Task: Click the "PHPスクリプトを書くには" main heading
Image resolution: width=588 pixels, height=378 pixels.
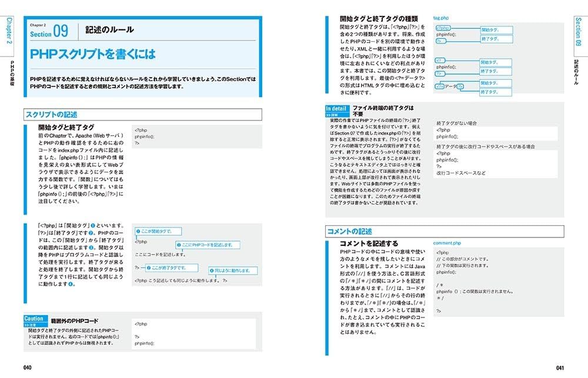Action: coord(92,54)
